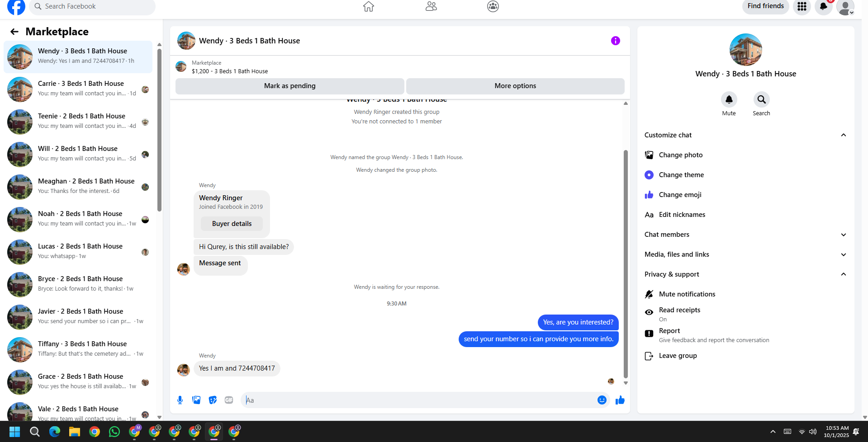This screenshot has height=442, width=868.
Task: Collapse the Customize chat section
Action: [x=745, y=135]
